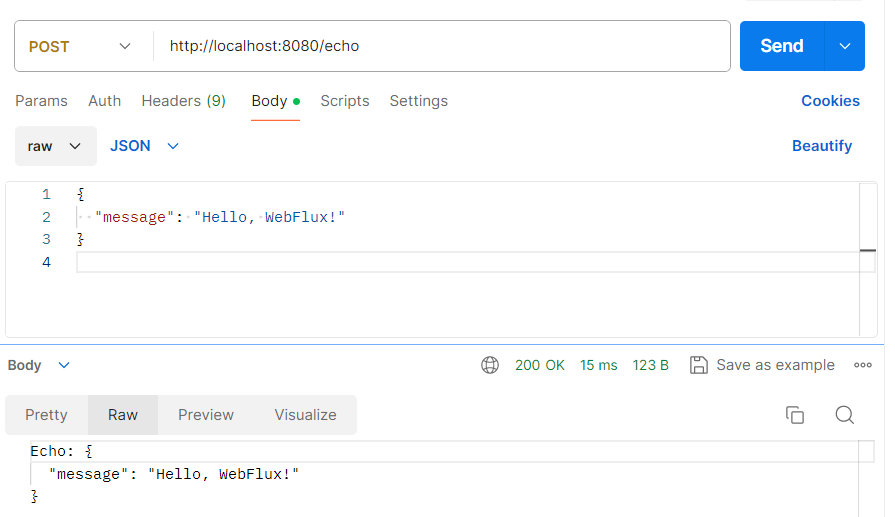Select the Headers (9) tab
Viewport: 895px width, 517px height.
click(183, 101)
